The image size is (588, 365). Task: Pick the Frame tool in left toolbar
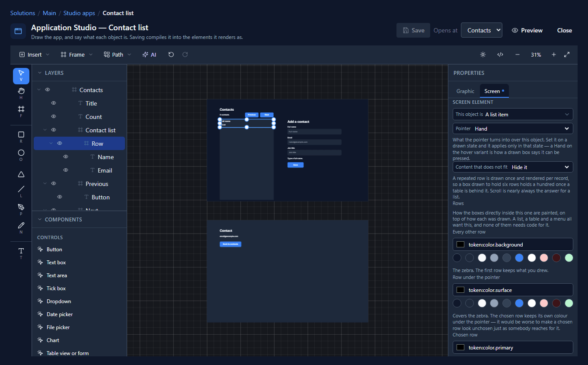(x=21, y=112)
